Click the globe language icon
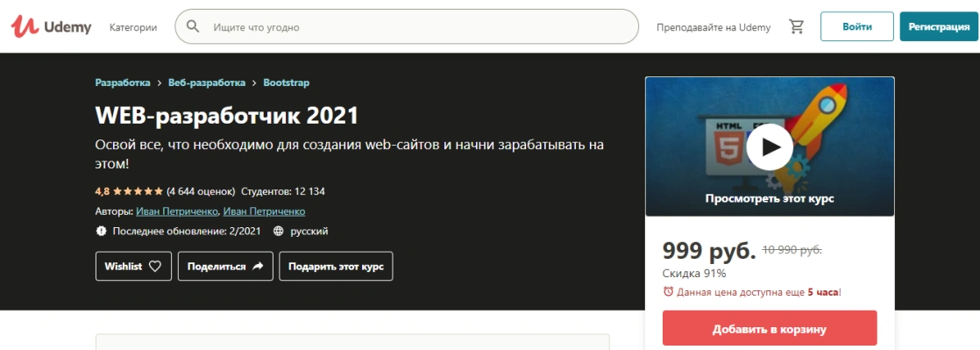 pyautogui.click(x=279, y=232)
